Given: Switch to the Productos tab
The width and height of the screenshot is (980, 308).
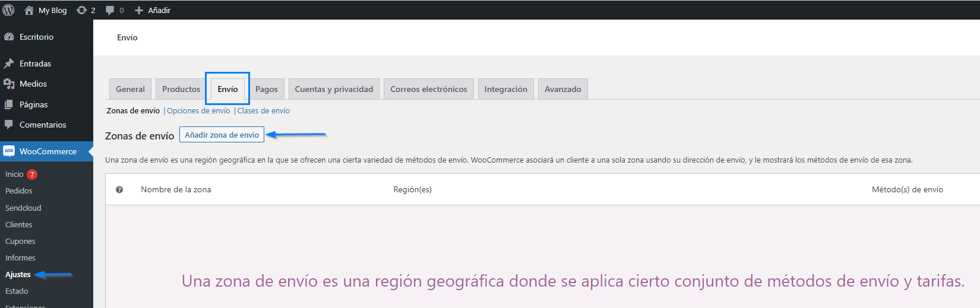Looking at the screenshot, I should 181,89.
